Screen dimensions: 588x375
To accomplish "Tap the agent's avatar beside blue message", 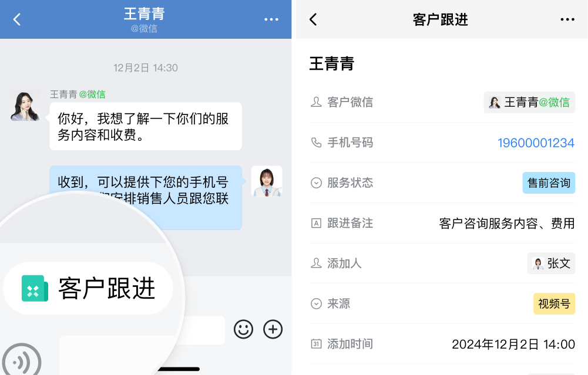I will tap(267, 181).
